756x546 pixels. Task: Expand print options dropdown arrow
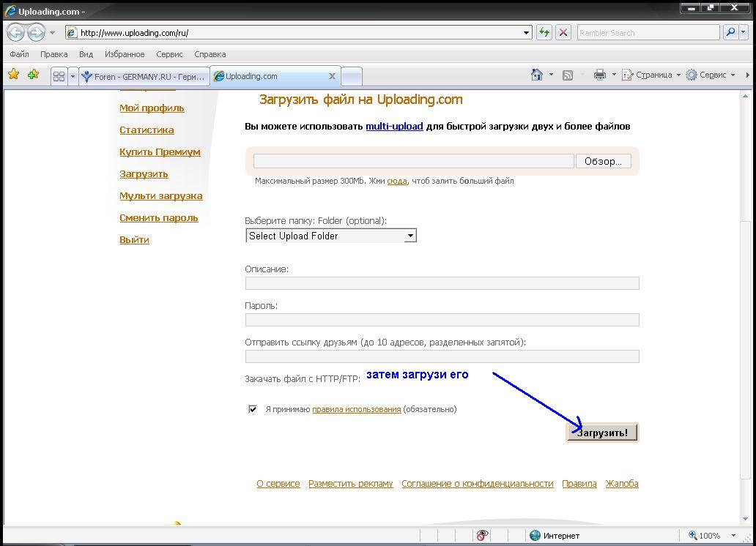(614, 75)
